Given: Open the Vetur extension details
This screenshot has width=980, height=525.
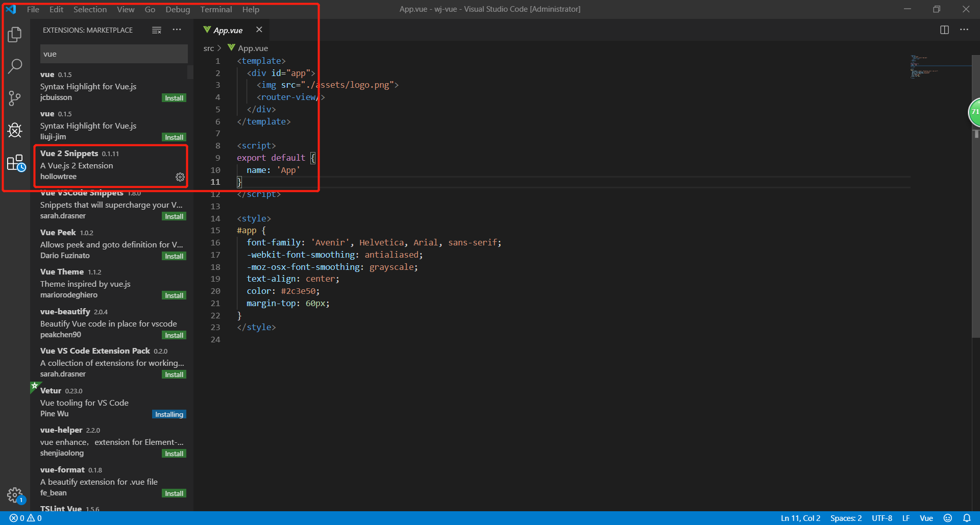Looking at the screenshot, I should coord(111,402).
